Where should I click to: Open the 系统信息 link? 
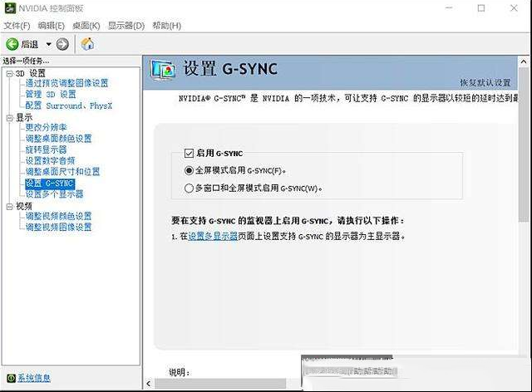[34, 378]
